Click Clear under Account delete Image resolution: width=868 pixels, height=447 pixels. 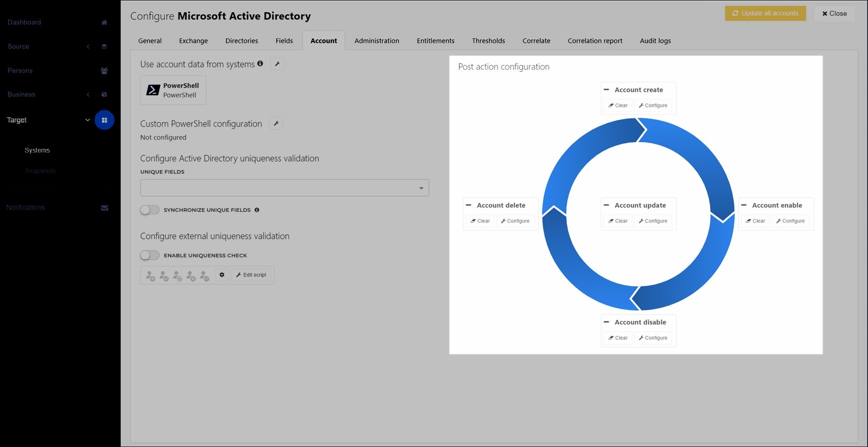(480, 221)
